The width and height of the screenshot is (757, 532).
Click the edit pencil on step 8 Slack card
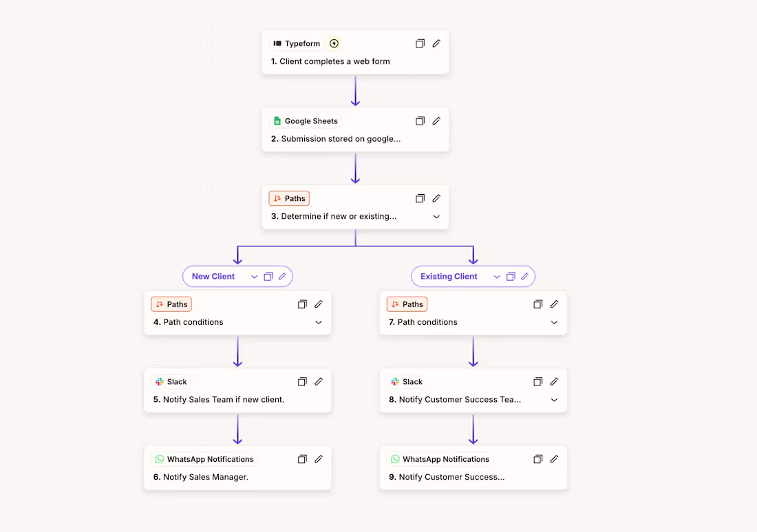pos(554,381)
